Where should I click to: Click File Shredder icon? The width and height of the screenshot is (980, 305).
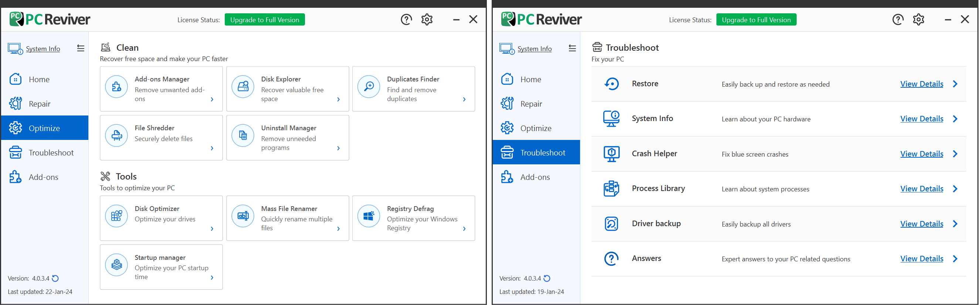point(116,135)
